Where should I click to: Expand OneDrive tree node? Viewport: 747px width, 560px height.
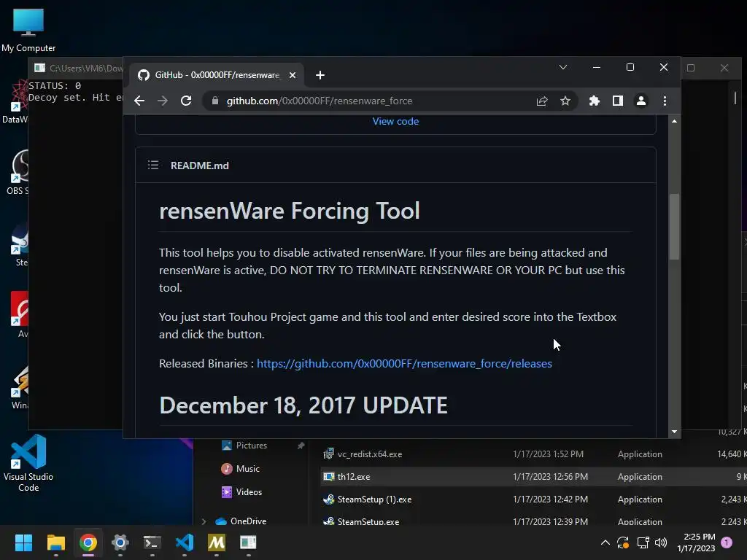(x=204, y=521)
